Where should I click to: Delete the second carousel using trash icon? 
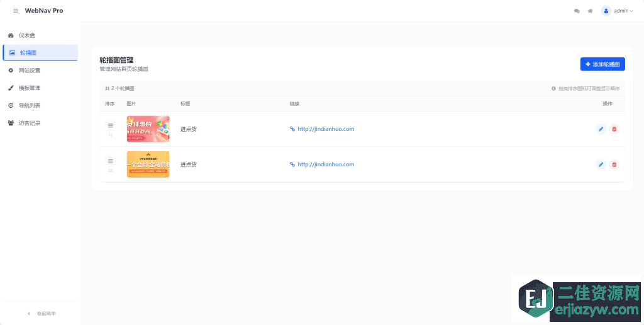point(614,164)
